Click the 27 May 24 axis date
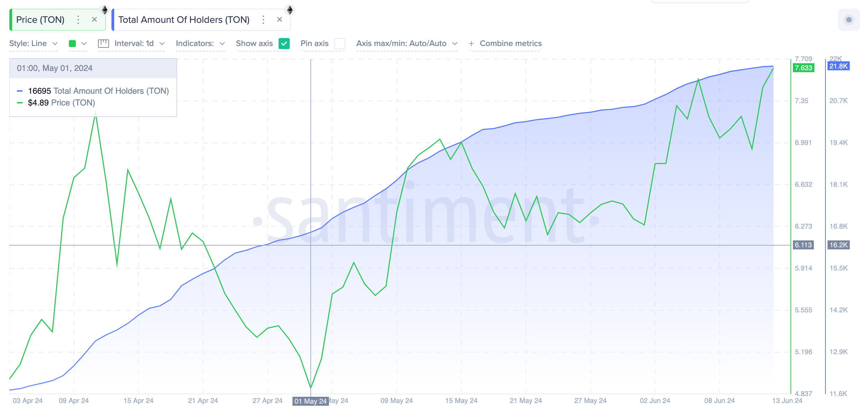The width and height of the screenshot is (868, 413). (x=590, y=401)
